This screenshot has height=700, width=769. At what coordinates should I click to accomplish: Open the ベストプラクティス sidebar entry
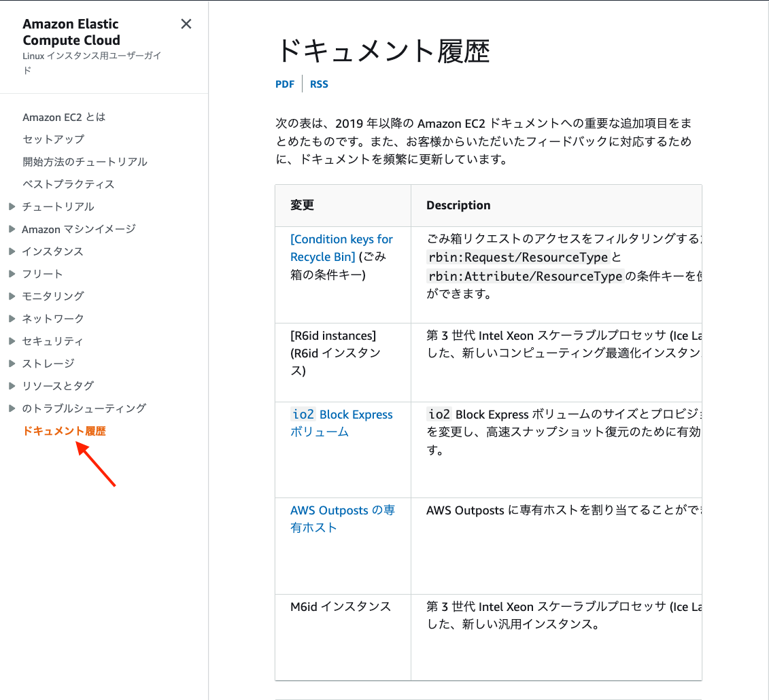coord(69,184)
